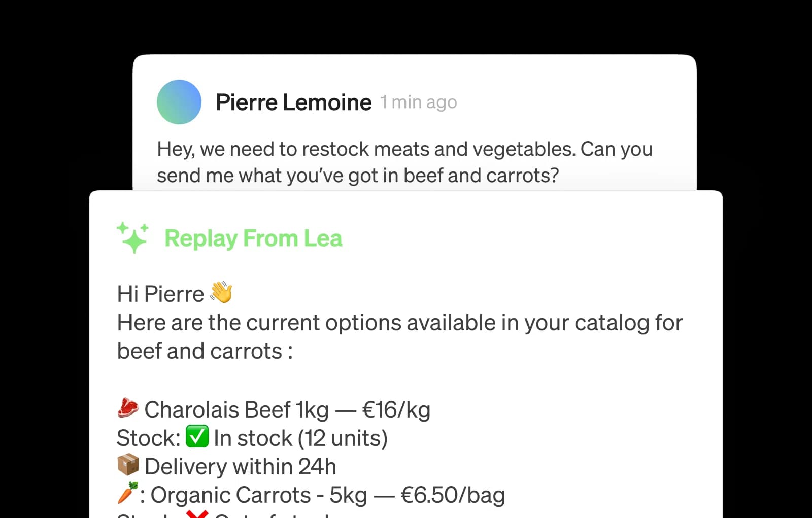Select the "Replay From Lea" heading

tap(253, 238)
